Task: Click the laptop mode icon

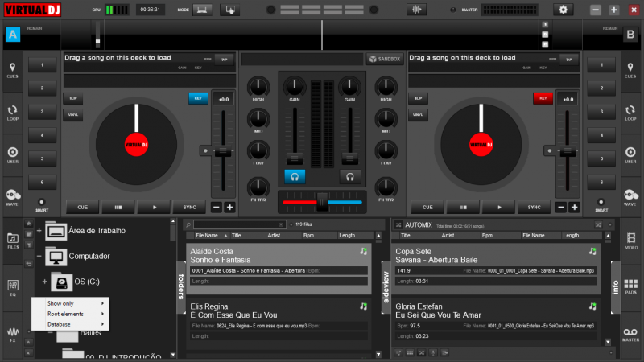Action: pyautogui.click(x=202, y=10)
